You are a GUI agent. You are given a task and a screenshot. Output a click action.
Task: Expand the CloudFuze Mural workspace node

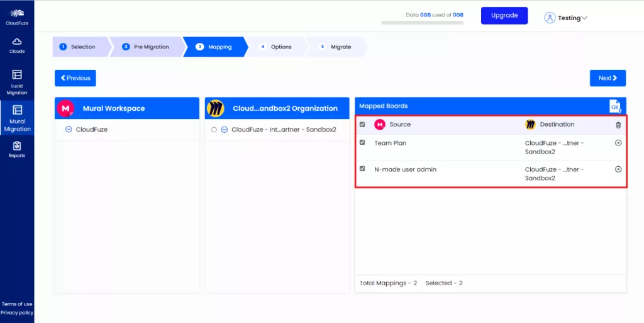point(69,130)
